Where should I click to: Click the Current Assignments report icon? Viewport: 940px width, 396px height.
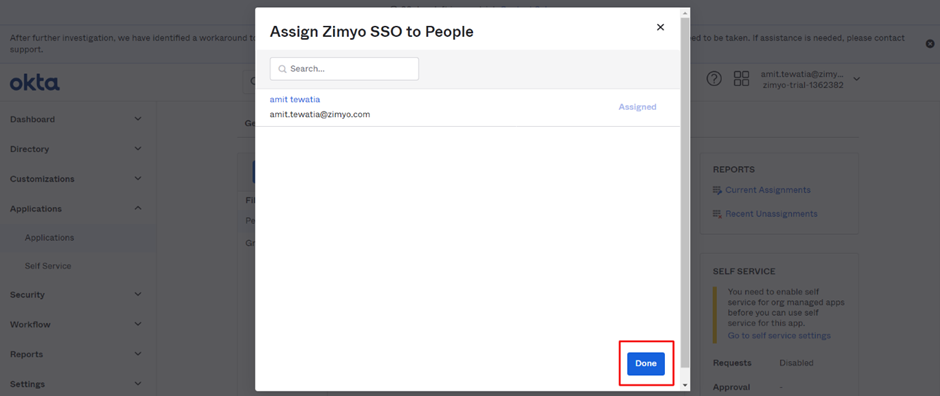pos(718,190)
